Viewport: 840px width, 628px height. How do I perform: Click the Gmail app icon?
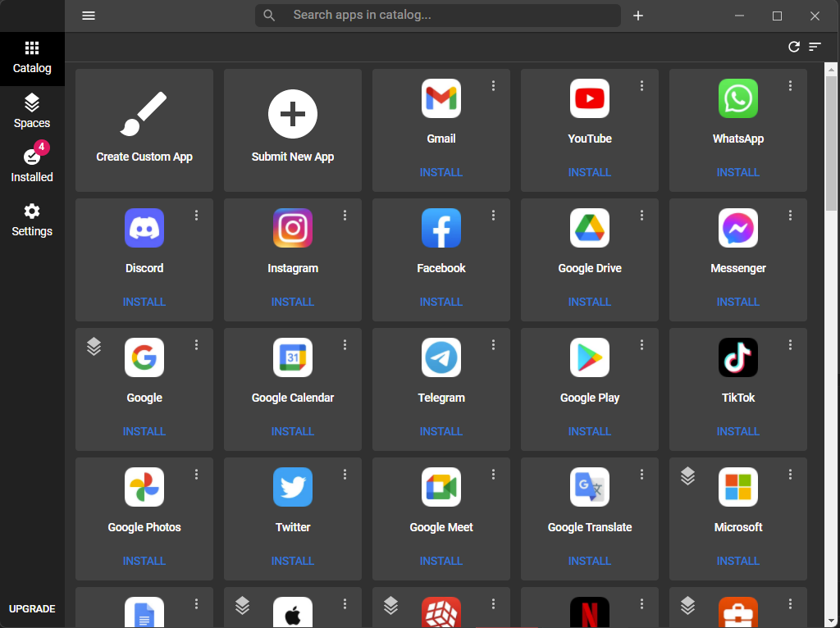441,98
